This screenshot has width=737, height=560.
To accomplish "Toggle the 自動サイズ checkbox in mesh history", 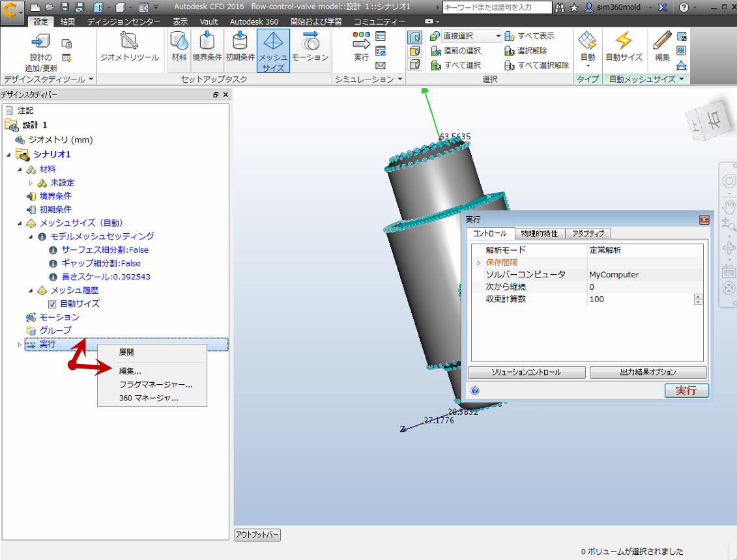I will (52, 304).
